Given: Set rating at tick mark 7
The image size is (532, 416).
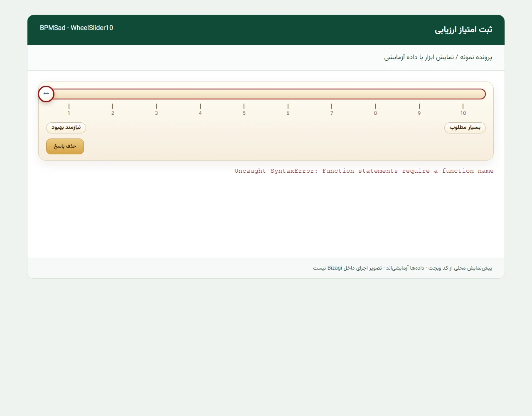Looking at the screenshot, I should 332,110.
